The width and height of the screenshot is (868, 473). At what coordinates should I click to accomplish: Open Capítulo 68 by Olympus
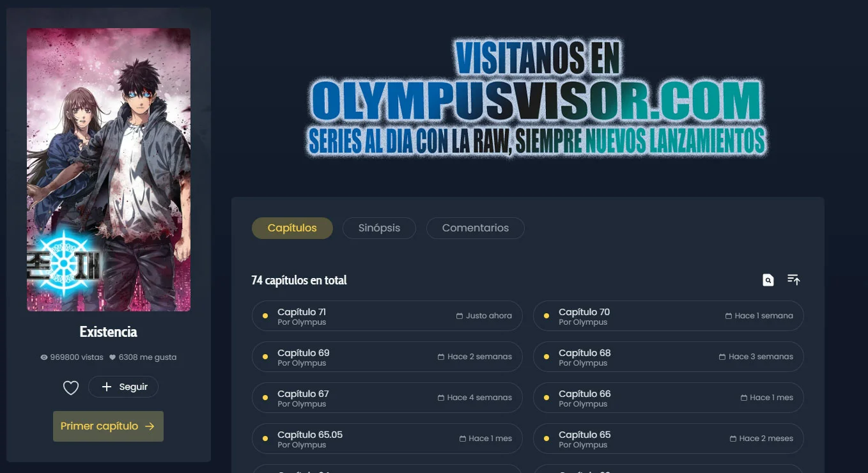[668, 357]
